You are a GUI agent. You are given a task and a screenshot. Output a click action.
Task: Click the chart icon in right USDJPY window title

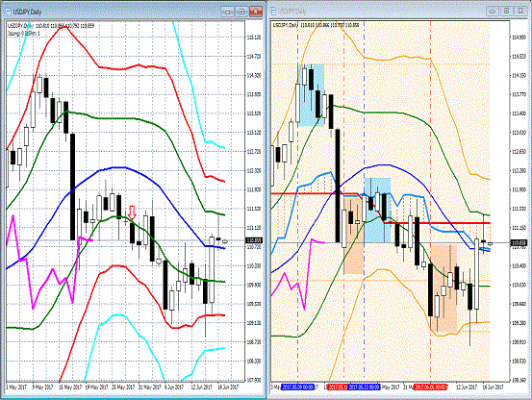tap(273, 12)
